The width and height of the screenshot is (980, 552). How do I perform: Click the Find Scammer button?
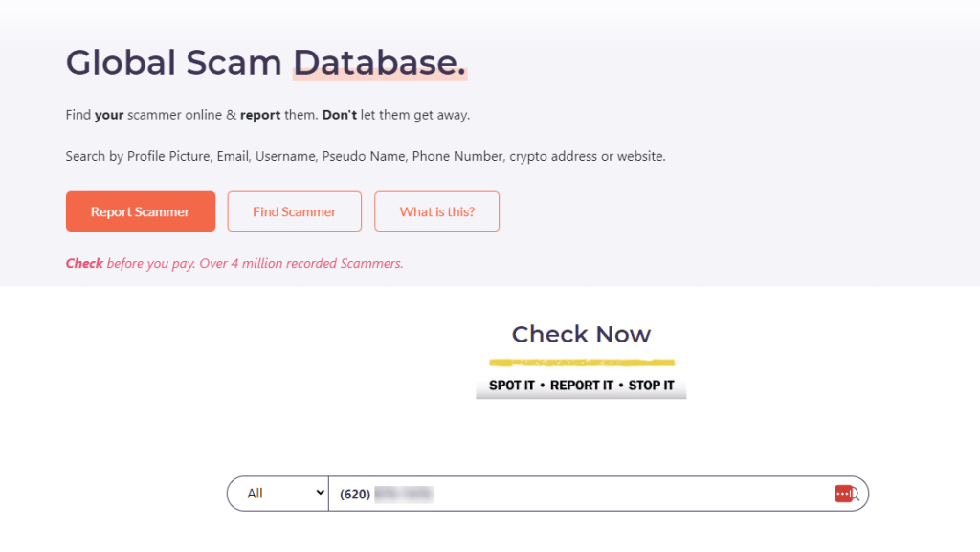click(294, 210)
